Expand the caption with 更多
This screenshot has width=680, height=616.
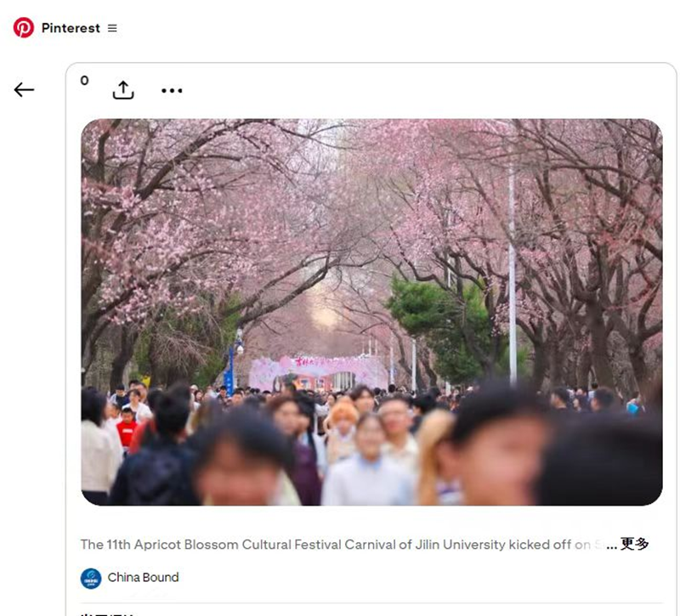634,544
